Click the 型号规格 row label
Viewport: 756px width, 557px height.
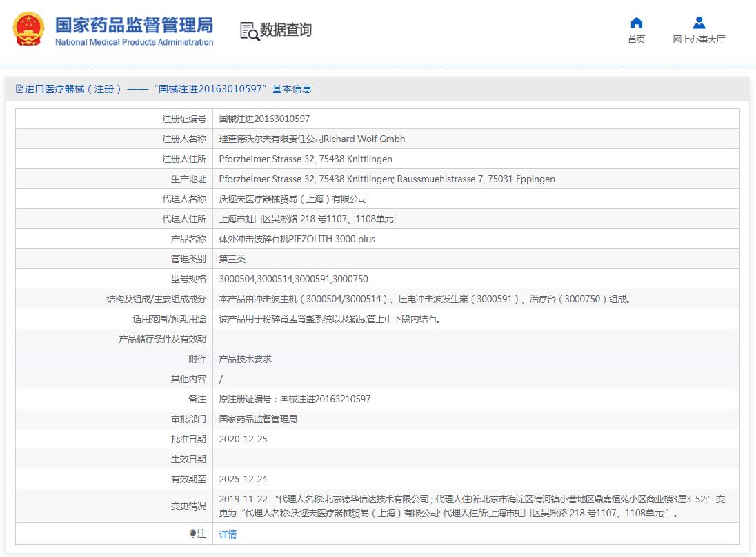tap(188, 279)
